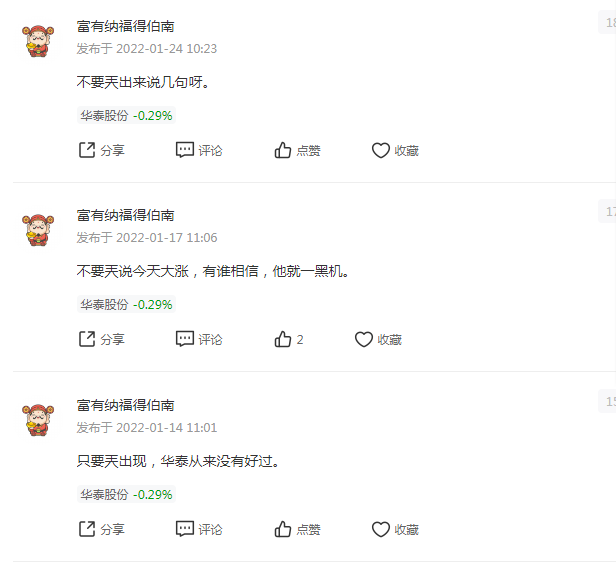Image resolution: width=616 pixels, height=562 pixels.
Task: Open 华泰股份 stock tag in first post
Action: pos(126,115)
